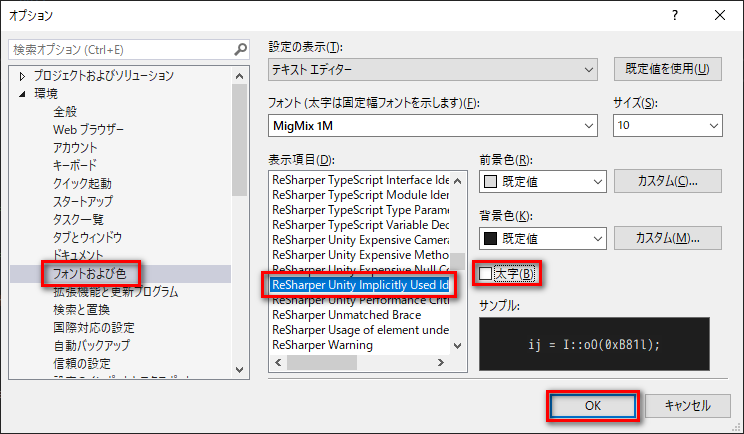Expand プロジェクトおよびソリューション tree node
This screenshot has width=744, height=434.
pos(22,76)
